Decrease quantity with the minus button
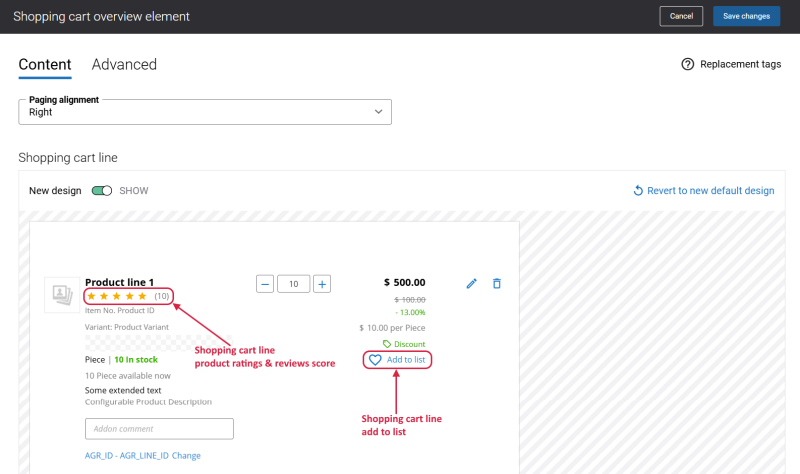Screen dimensions: 800x474 265,284
